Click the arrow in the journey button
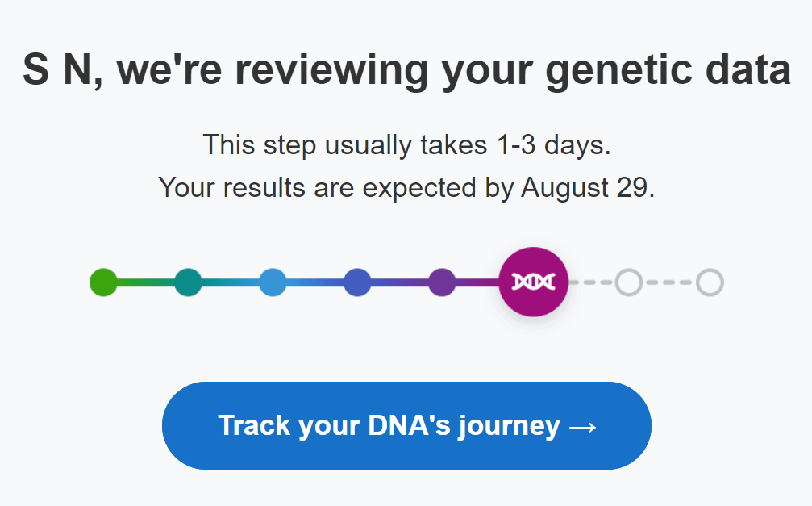 (x=582, y=427)
